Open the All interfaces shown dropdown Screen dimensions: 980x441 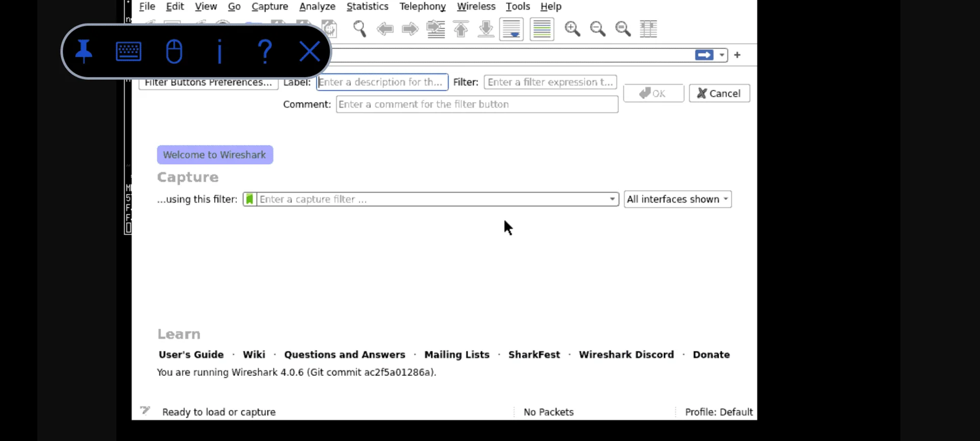tap(678, 199)
